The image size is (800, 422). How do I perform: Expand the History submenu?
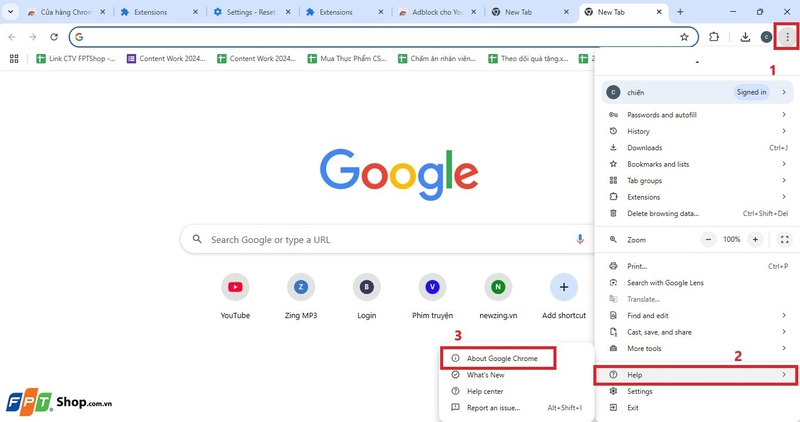[x=697, y=131]
